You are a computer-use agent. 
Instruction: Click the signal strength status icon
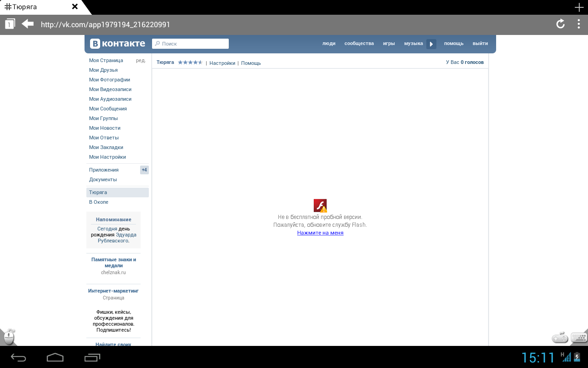(x=566, y=356)
